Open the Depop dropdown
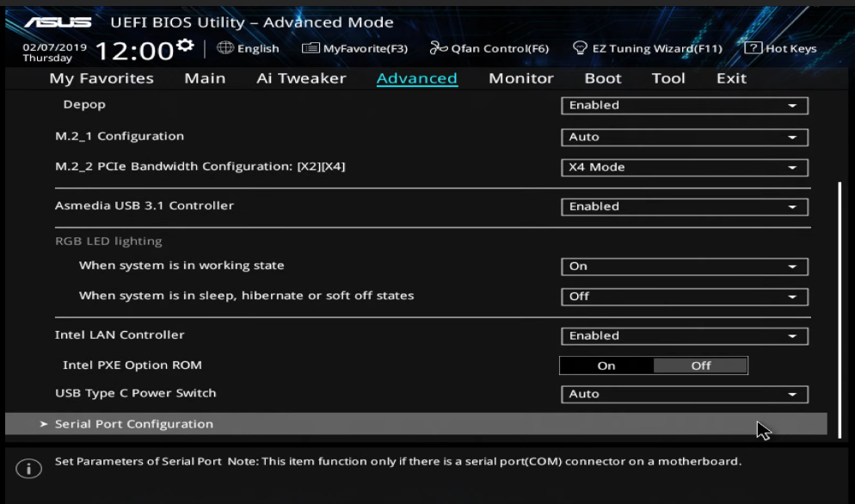Image resolution: width=855 pixels, height=504 pixels. (x=685, y=105)
